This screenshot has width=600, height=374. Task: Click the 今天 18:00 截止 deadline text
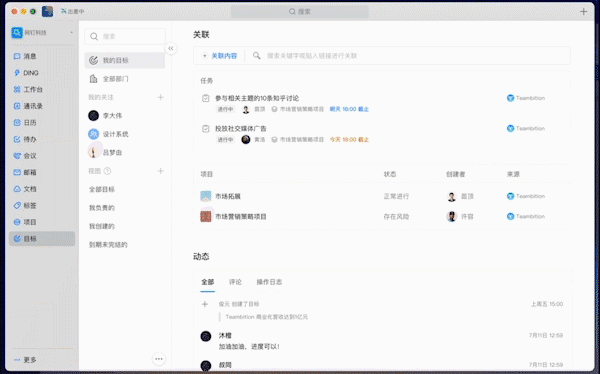coord(349,139)
